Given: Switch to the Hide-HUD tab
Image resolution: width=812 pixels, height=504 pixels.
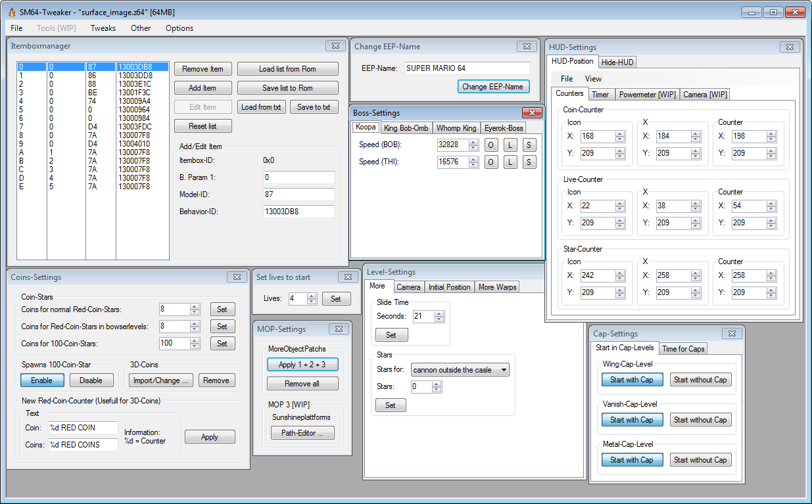Looking at the screenshot, I should (617, 62).
